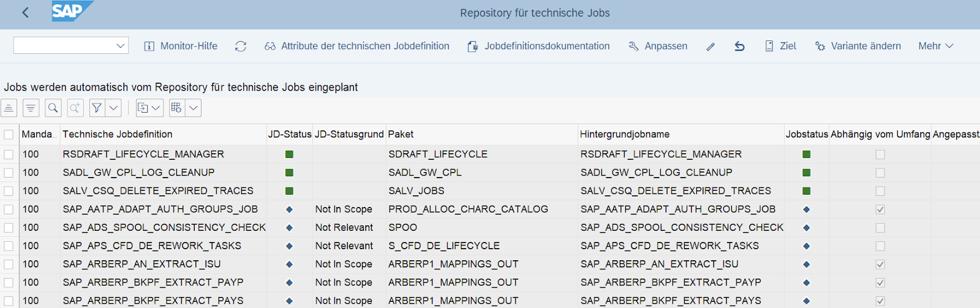Click the undo arrow icon
The height and width of the screenshot is (308, 980).
[x=739, y=47]
